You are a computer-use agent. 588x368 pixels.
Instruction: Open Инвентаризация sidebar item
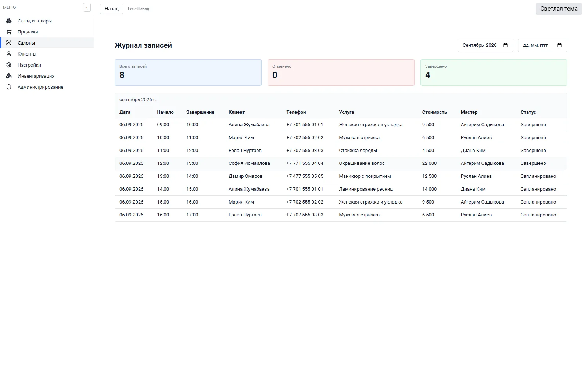click(x=47, y=76)
